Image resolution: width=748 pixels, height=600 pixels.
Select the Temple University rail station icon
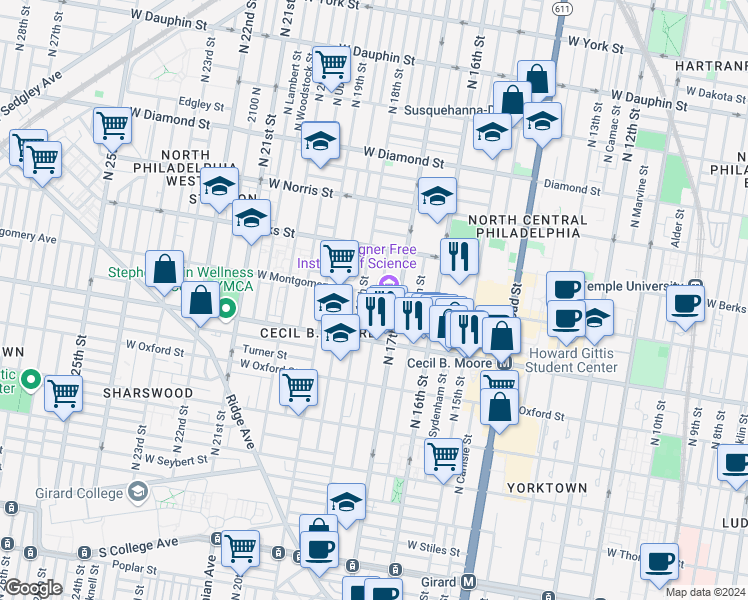tap(696, 284)
